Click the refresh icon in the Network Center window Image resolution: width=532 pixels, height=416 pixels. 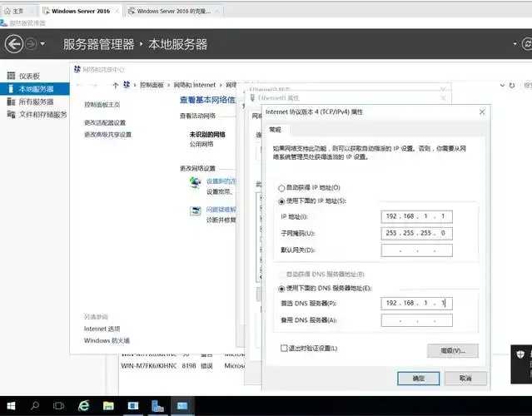(x=512, y=86)
